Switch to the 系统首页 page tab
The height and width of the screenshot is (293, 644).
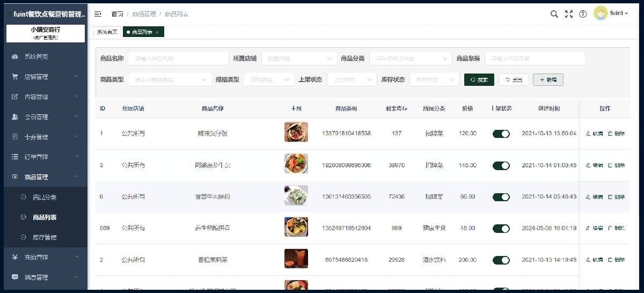tap(107, 32)
